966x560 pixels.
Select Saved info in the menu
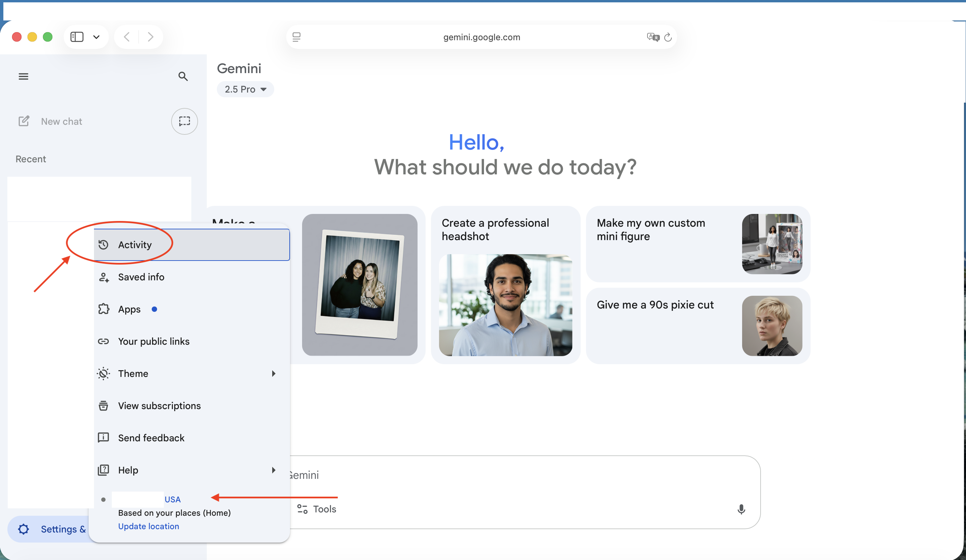tap(141, 277)
